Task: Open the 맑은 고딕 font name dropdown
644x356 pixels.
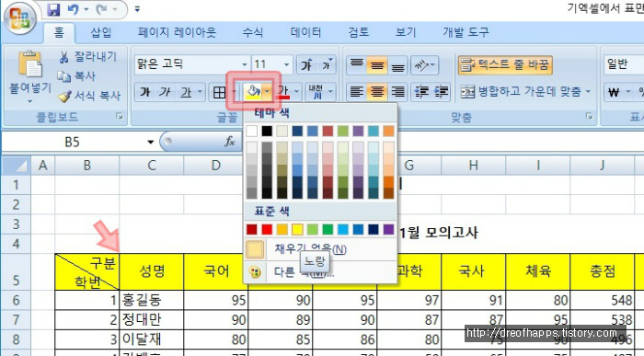Action: pyautogui.click(x=244, y=64)
